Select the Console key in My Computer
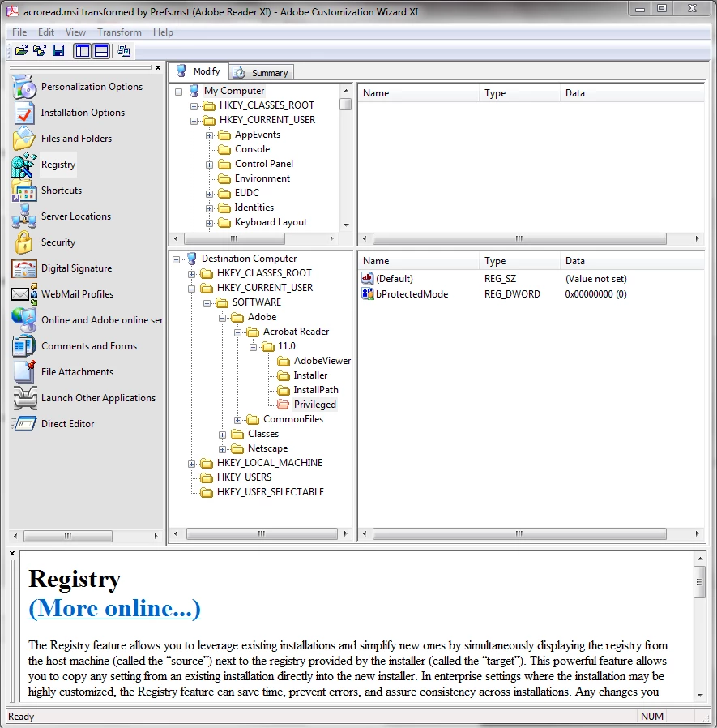Screen dimensions: 717x728 pyautogui.click(x=252, y=149)
